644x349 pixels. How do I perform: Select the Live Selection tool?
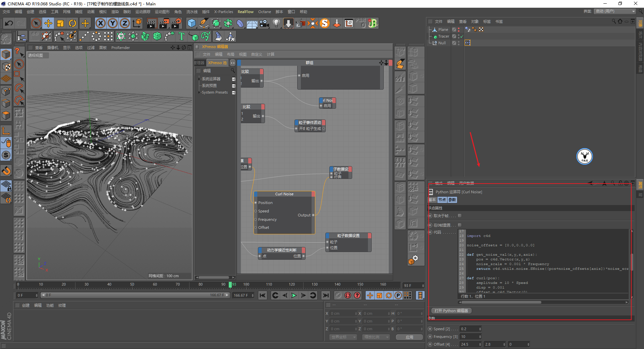tap(36, 23)
